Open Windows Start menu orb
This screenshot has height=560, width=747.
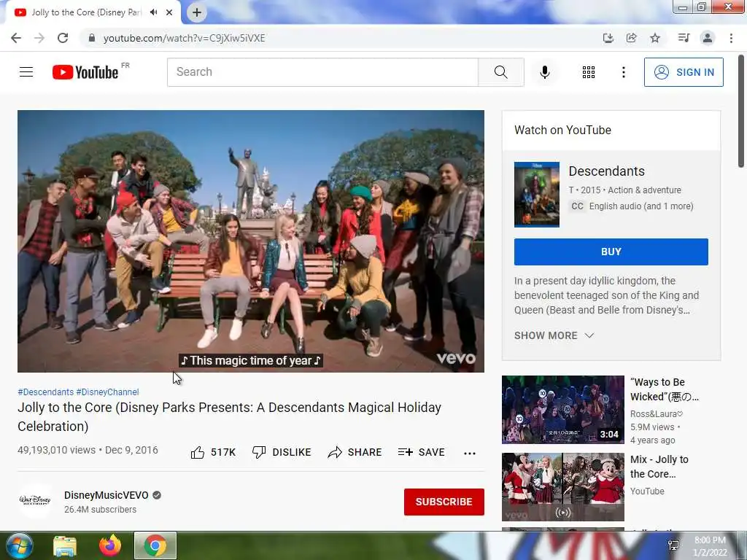(19, 545)
